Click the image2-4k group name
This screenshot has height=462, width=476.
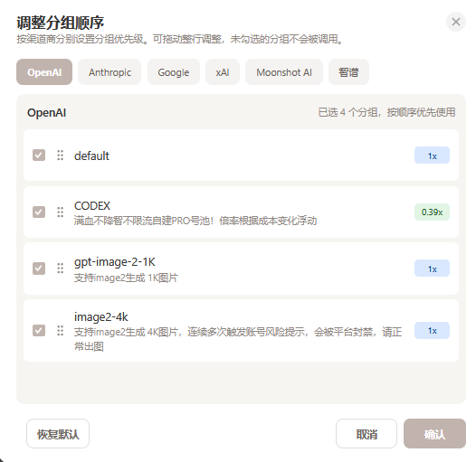click(x=101, y=317)
